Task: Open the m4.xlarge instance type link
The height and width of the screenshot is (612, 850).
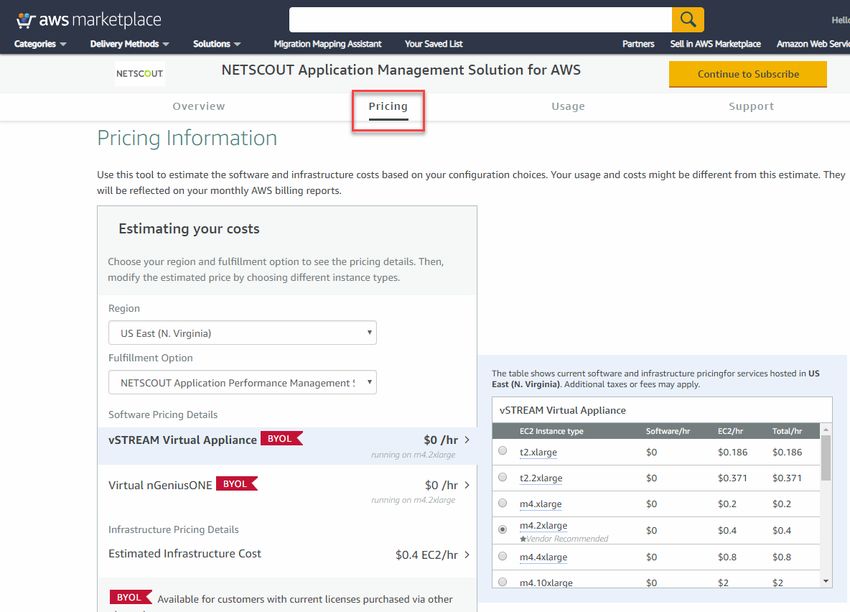Action: [x=540, y=504]
